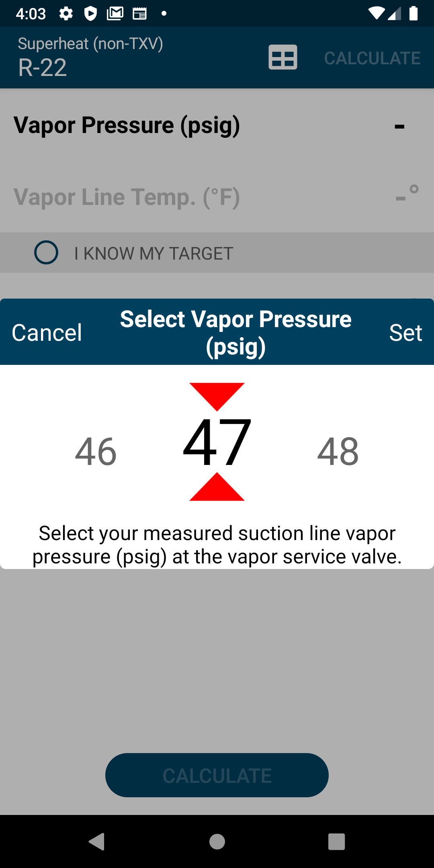The image size is (434, 868).
Task: Open the Vapor Pressure (psig) field
Action: click(x=217, y=125)
